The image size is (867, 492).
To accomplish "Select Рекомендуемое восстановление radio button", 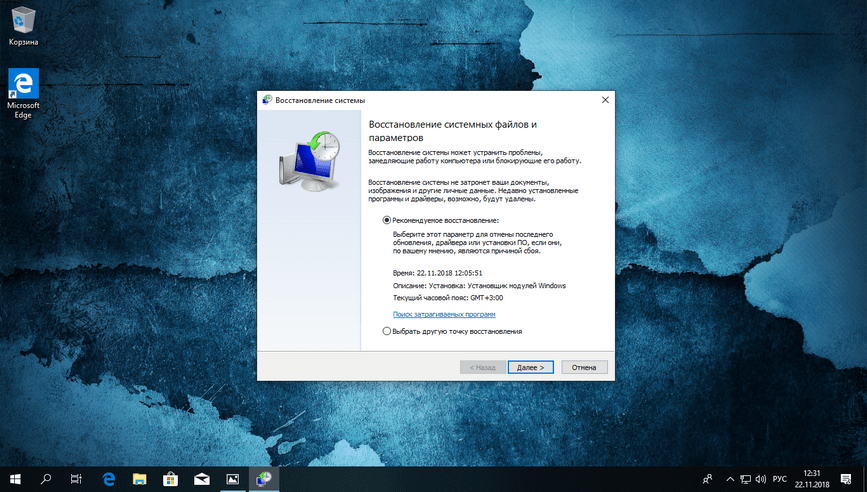I will tap(387, 220).
